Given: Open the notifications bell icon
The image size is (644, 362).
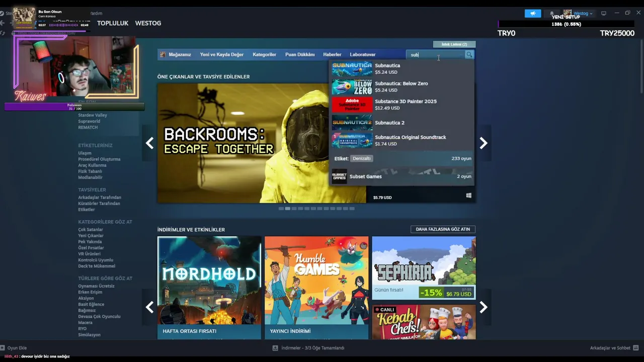Looking at the screenshot, I should pos(552,13).
